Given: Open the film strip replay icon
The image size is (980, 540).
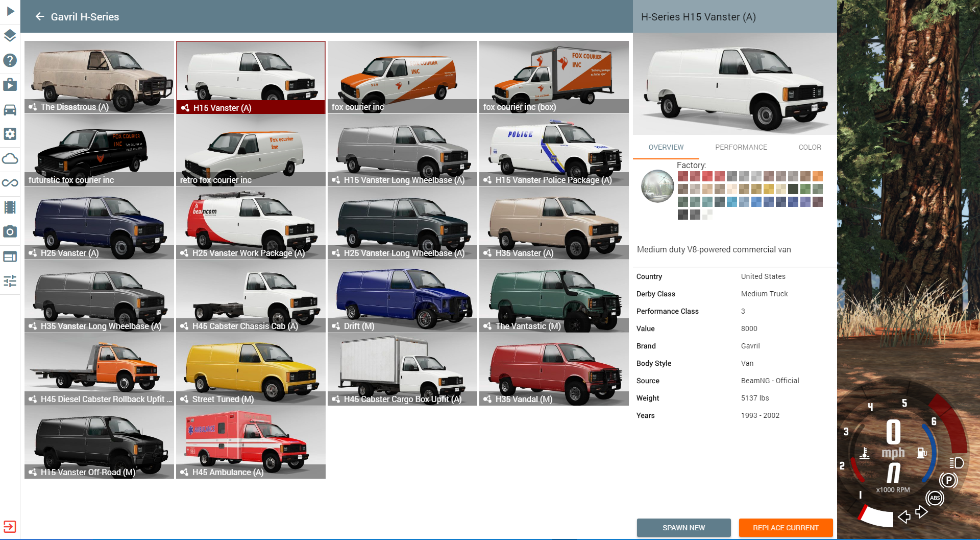Looking at the screenshot, I should [10, 207].
